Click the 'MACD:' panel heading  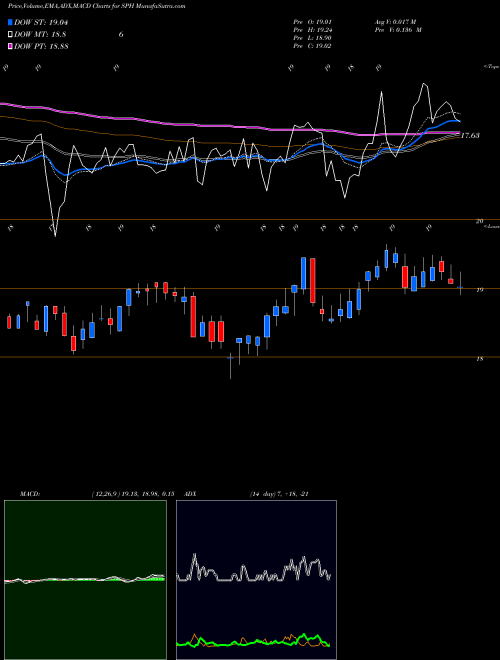click(x=30, y=494)
